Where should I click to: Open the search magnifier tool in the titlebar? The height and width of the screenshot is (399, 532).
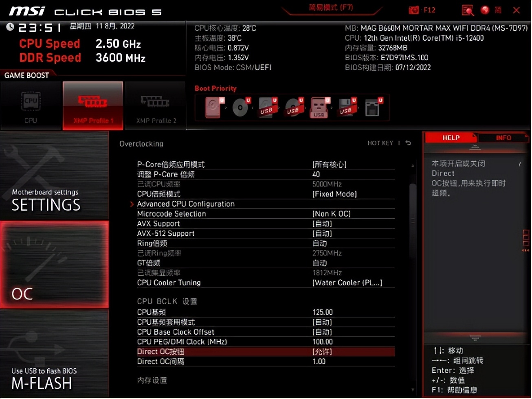(467, 10)
